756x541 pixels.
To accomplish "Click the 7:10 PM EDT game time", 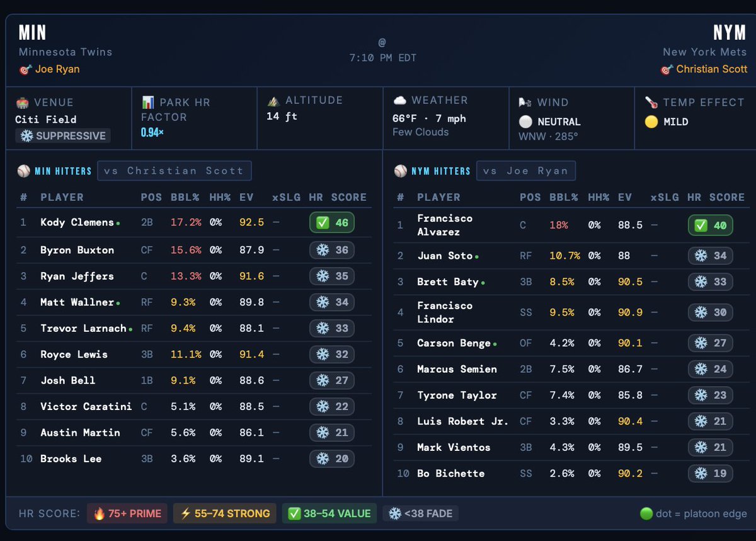I will pyautogui.click(x=382, y=57).
